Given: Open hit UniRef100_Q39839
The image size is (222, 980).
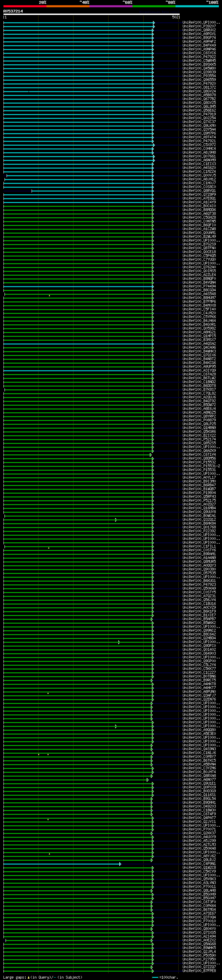Looking at the screenshot, I should tap(199, 72).
